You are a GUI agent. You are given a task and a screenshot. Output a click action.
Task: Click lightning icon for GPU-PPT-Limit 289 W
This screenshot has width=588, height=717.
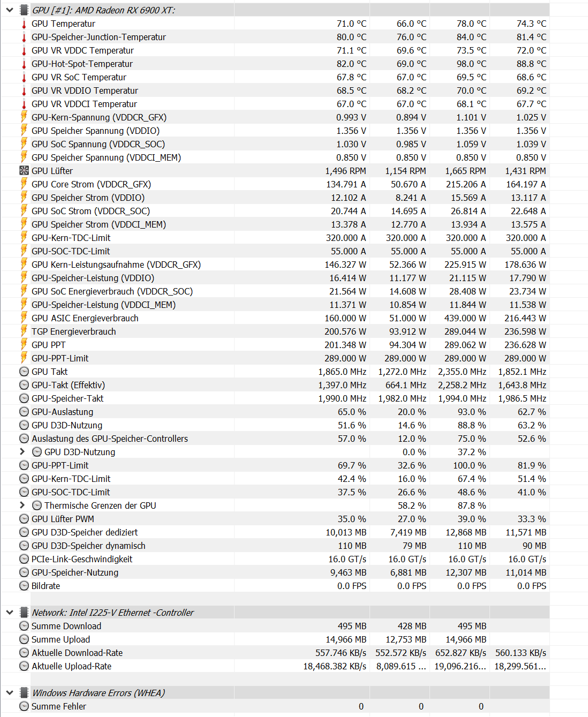click(24, 358)
